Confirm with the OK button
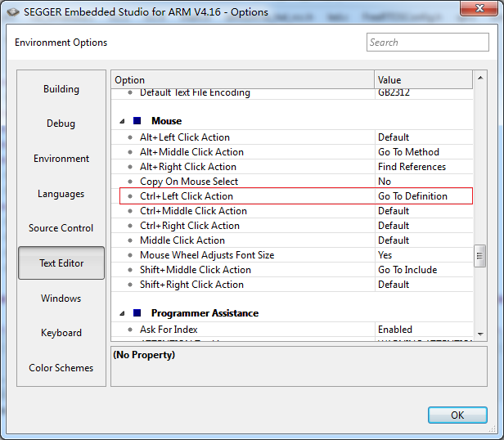 [457, 415]
